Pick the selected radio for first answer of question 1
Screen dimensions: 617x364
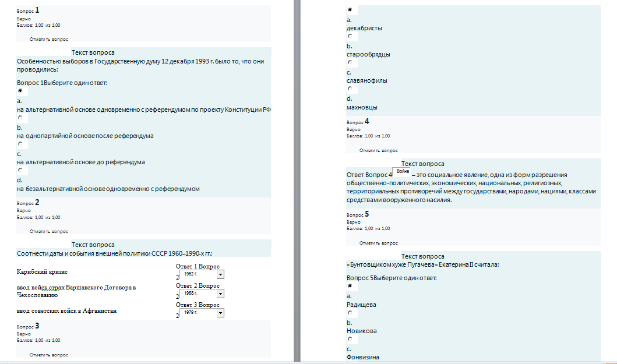[20, 91]
